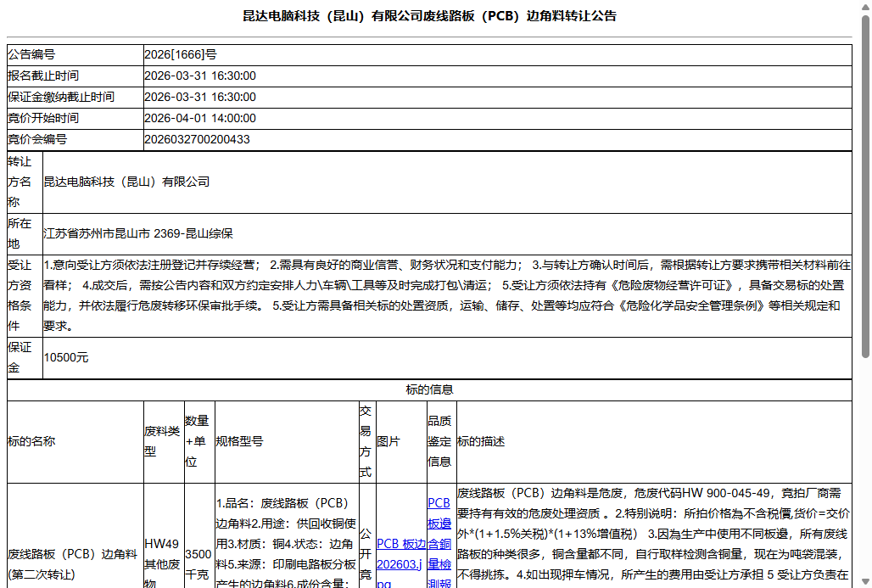This screenshot has width=872, height=588.
Task: Click the 标的信息 section header
Action: [x=428, y=389]
